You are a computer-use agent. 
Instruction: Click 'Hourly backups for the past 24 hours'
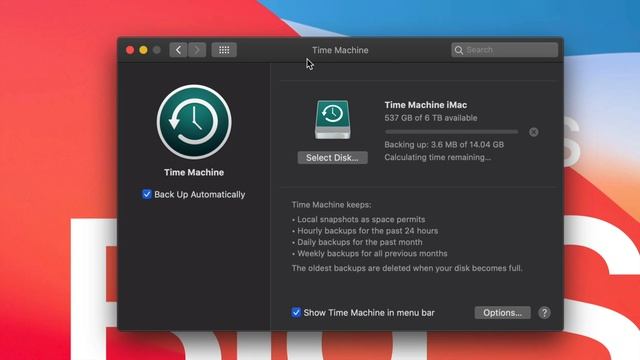tap(367, 231)
